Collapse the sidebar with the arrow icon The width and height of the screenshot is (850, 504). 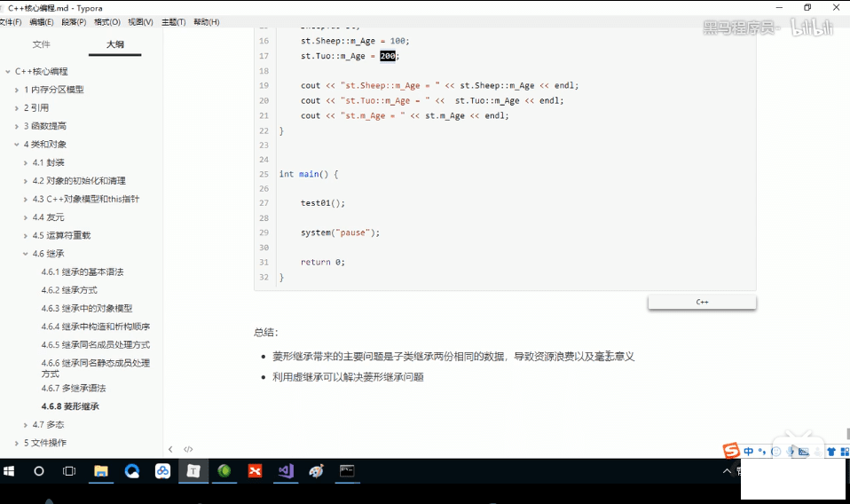[x=170, y=449]
